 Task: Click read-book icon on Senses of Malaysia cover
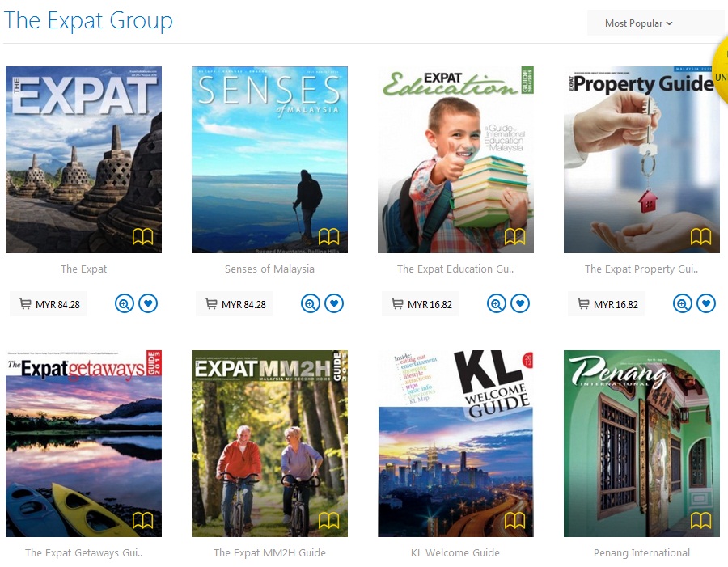pyautogui.click(x=328, y=236)
